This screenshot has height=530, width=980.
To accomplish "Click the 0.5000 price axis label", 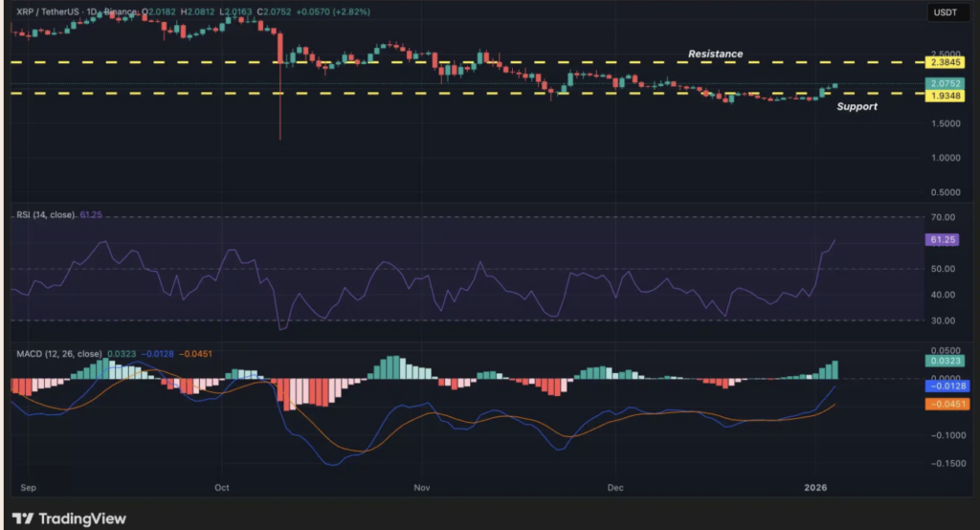I will 946,192.
